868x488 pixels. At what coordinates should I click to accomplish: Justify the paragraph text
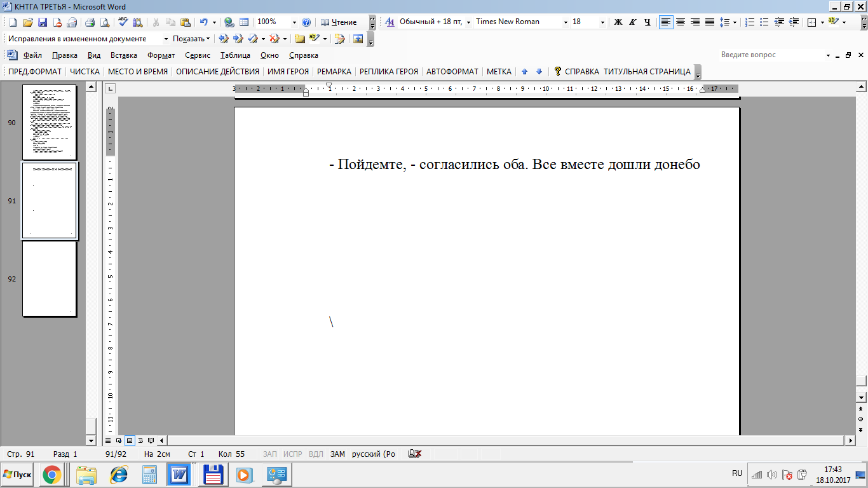[710, 22]
